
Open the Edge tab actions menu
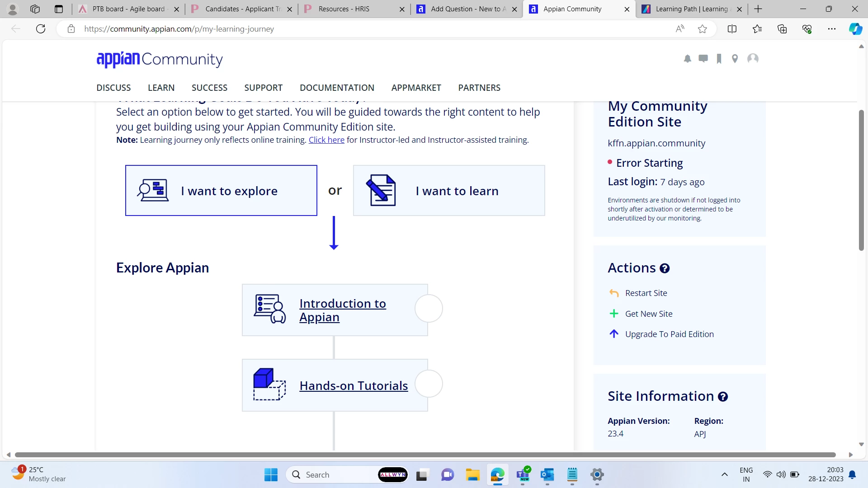pos(59,9)
